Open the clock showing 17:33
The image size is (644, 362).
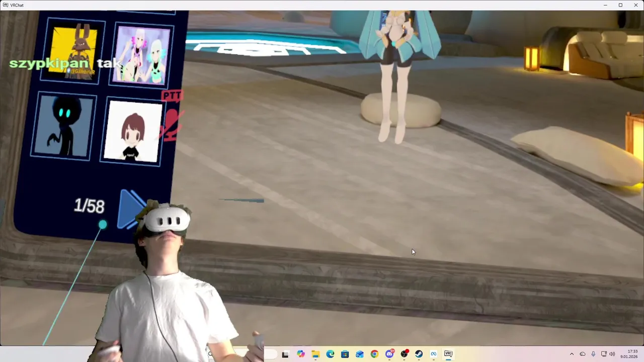[629, 354]
